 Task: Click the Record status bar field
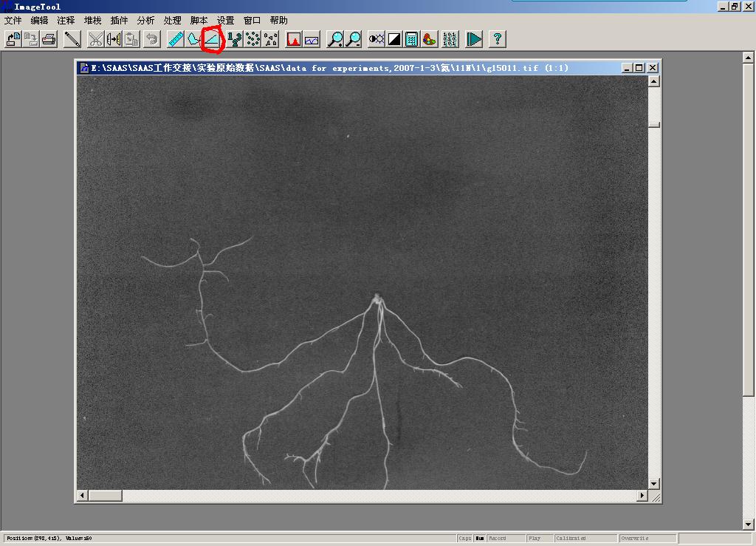pos(505,539)
